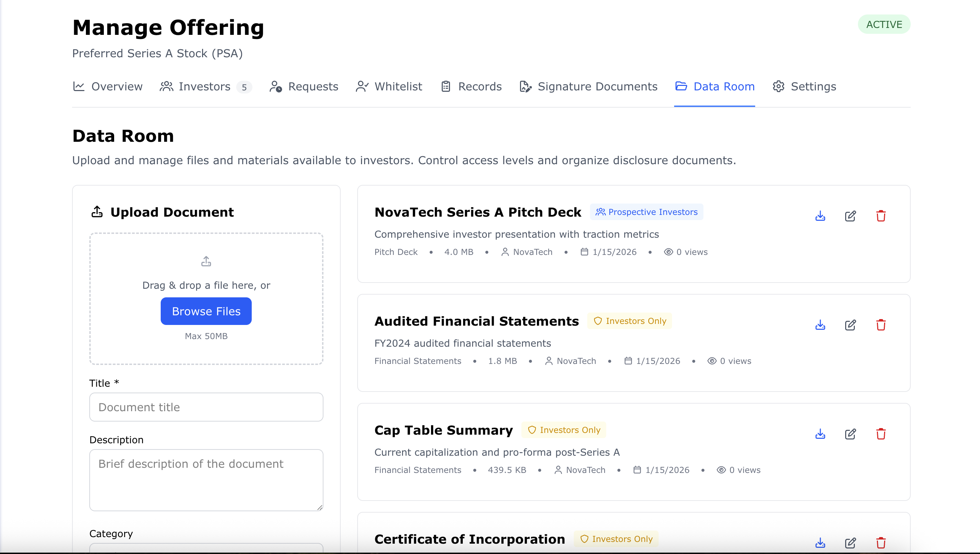Open the Category dropdown

[x=206, y=551]
